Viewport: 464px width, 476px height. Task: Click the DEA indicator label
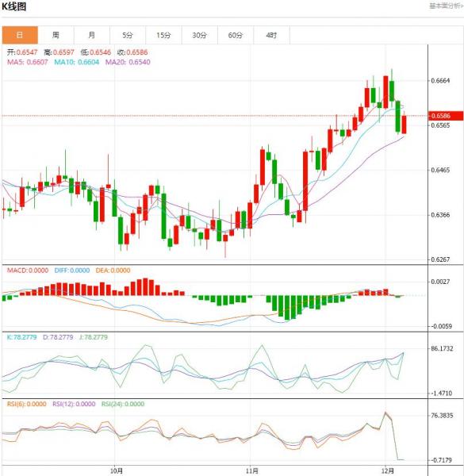tap(113, 271)
